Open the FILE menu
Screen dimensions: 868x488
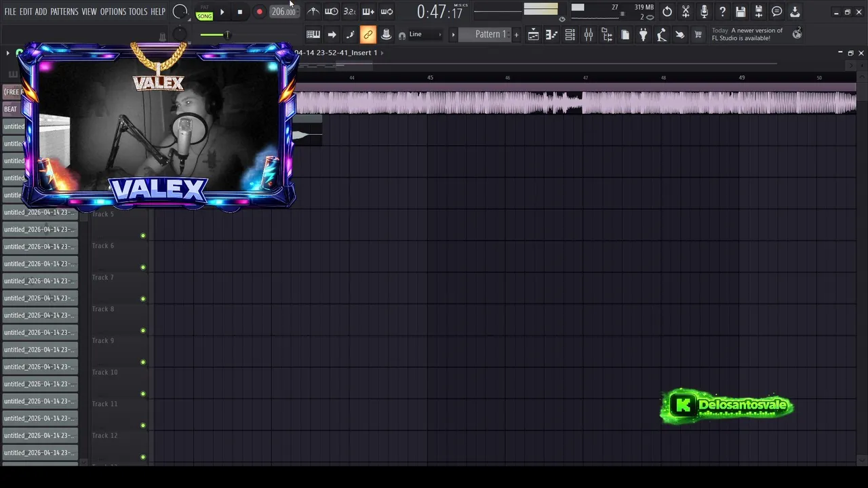point(10,12)
